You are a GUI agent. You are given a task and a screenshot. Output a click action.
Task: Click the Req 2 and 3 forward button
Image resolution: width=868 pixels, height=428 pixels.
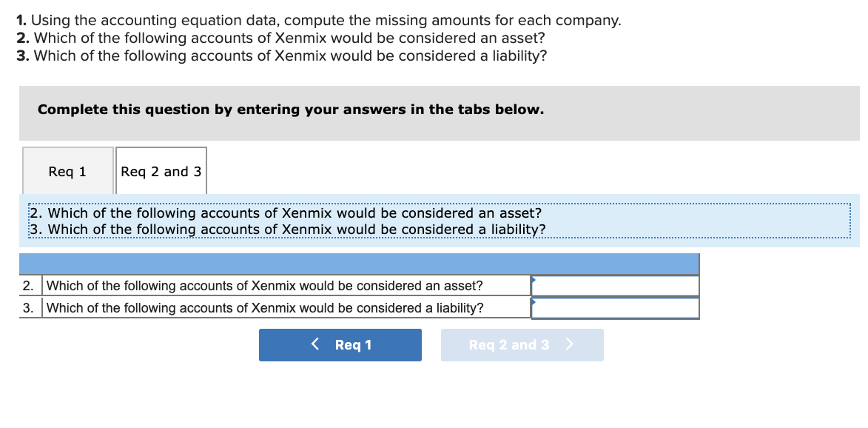[522, 344]
